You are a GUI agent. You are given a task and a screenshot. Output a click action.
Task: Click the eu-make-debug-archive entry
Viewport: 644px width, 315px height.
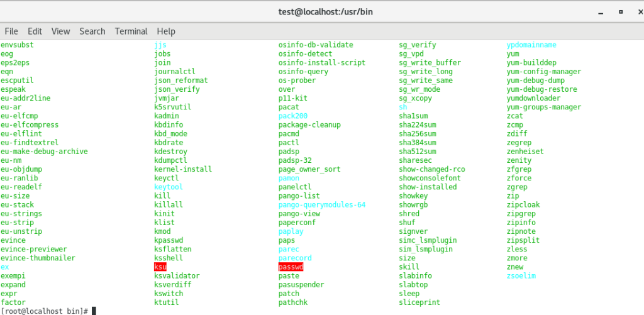(x=45, y=152)
